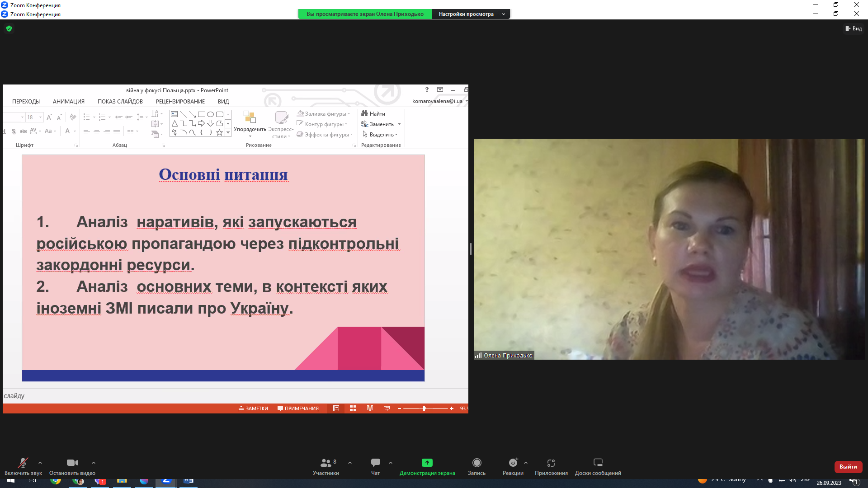Open Реакции reactions menu
The width and height of the screenshot is (868, 488).
pyautogui.click(x=513, y=466)
